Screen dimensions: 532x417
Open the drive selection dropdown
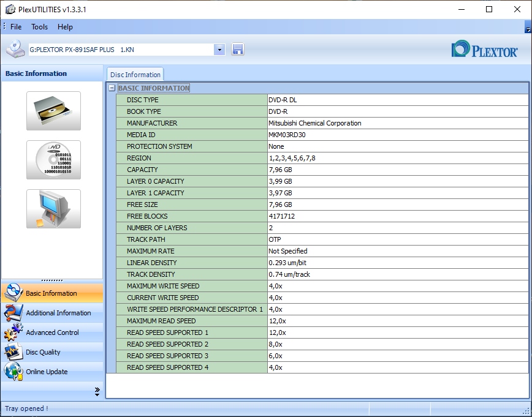tap(219, 50)
